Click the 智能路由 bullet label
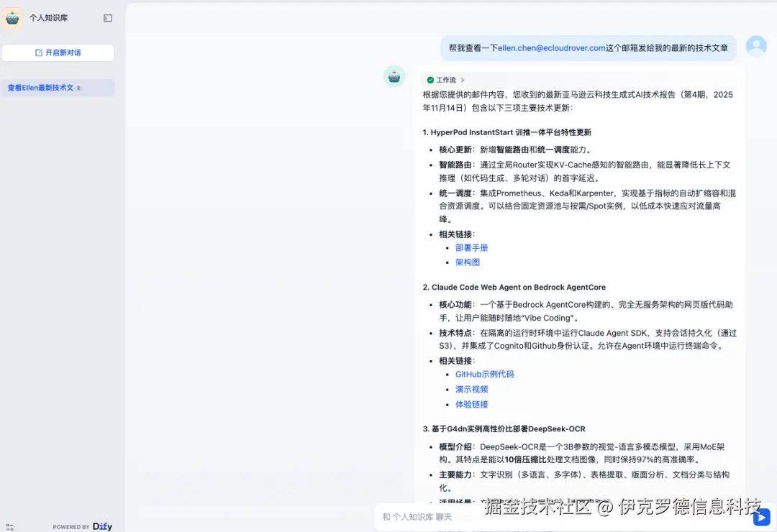 (x=455, y=165)
